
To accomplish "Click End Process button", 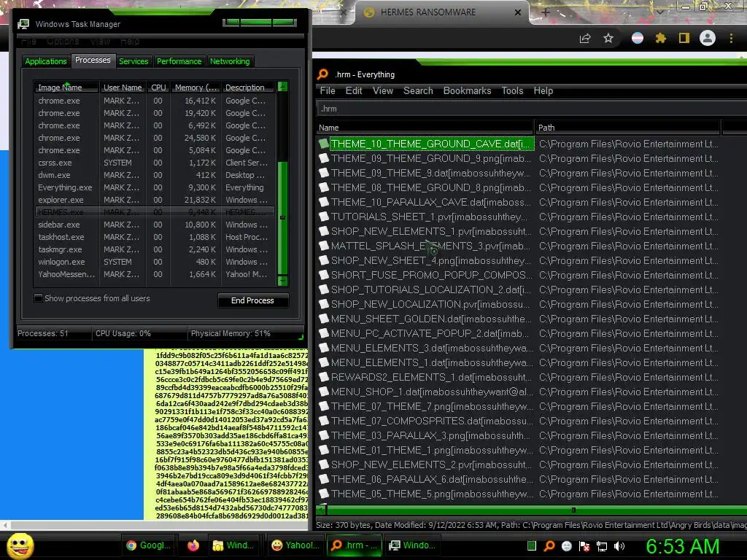I will click(x=252, y=300).
